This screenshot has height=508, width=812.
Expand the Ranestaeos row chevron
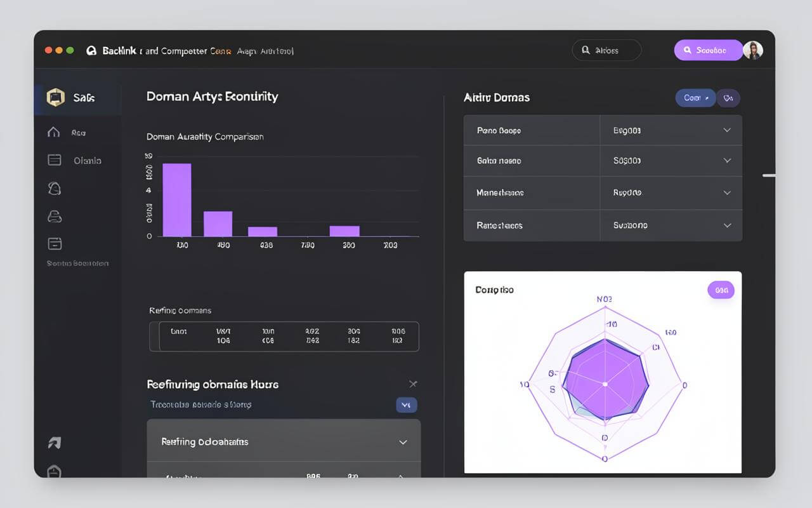click(x=727, y=225)
